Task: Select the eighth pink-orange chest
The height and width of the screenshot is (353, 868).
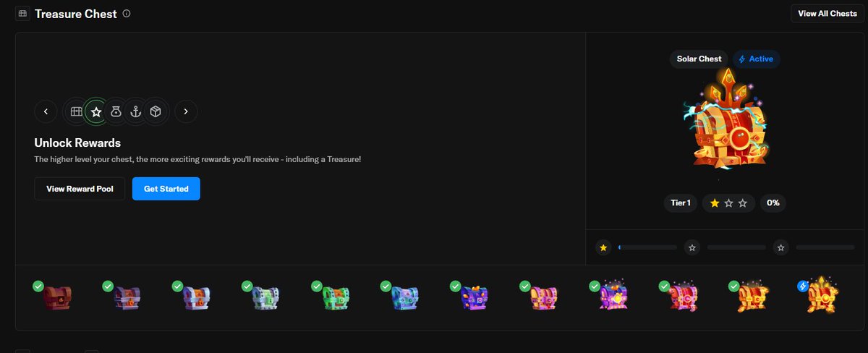Action: click(545, 297)
